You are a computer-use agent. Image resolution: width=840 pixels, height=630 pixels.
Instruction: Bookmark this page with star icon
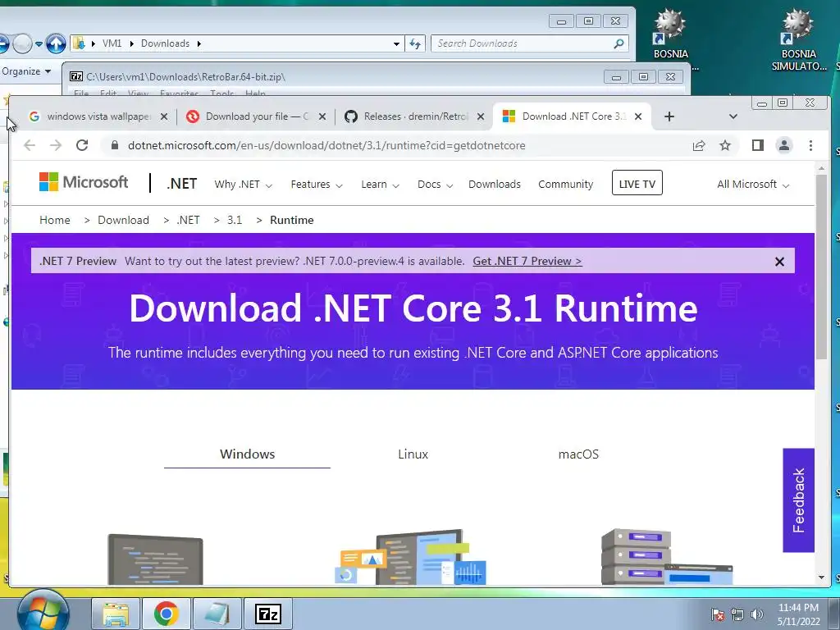click(725, 145)
